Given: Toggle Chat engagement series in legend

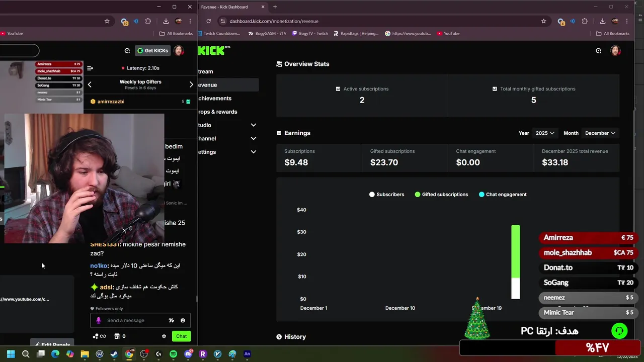Looking at the screenshot, I should click(503, 195).
